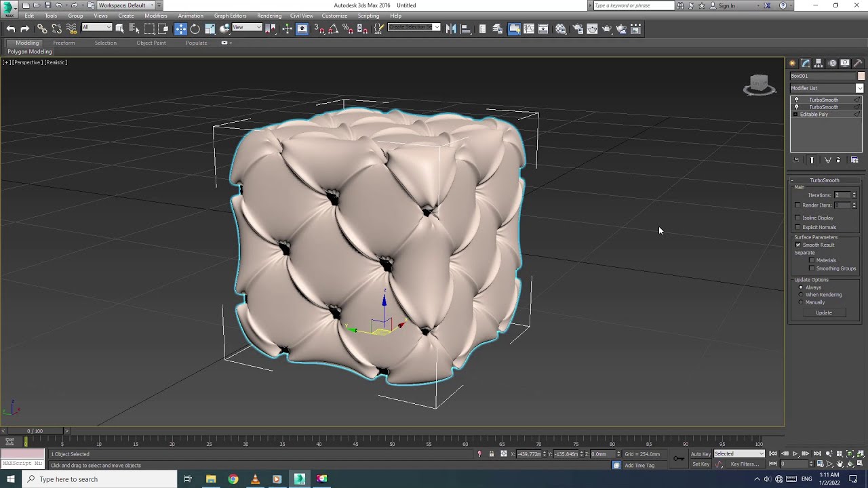Activate Bind to Space Warp tool
Screen dimensions: 868x488
[72, 28]
